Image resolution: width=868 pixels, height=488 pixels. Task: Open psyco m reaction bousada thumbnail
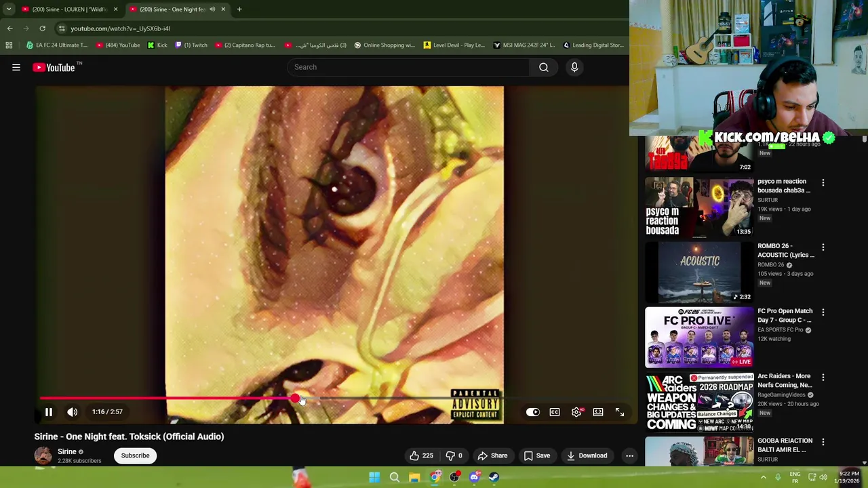699,207
